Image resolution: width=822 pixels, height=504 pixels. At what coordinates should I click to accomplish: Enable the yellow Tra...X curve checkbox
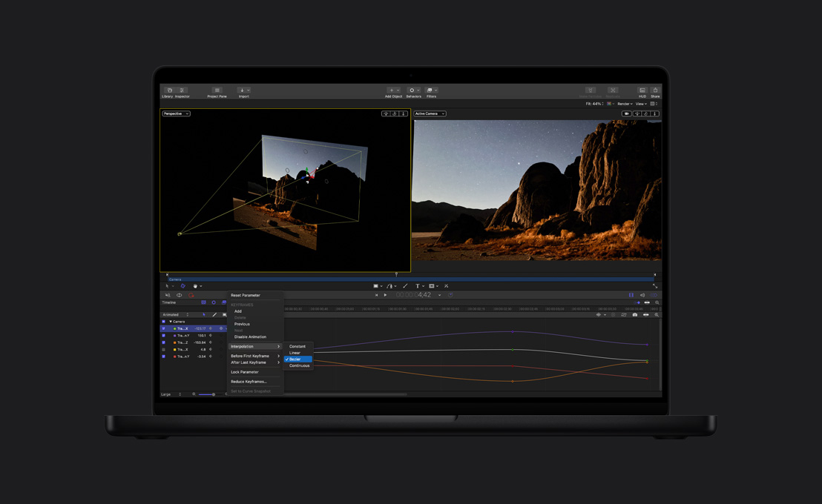(163, 348)
